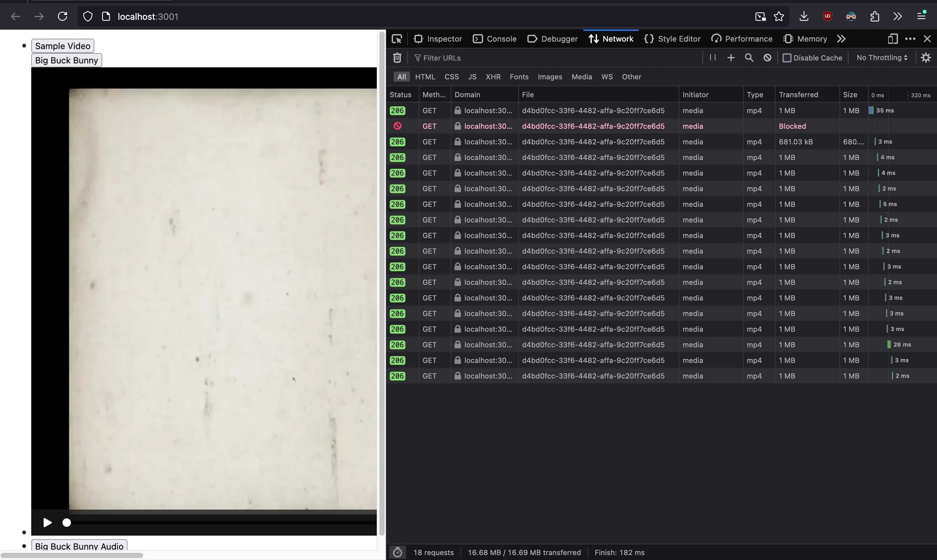Bookmark this page with the star
Image resolution: width=937 pixels, height=560 pixels.
(779, 17)
